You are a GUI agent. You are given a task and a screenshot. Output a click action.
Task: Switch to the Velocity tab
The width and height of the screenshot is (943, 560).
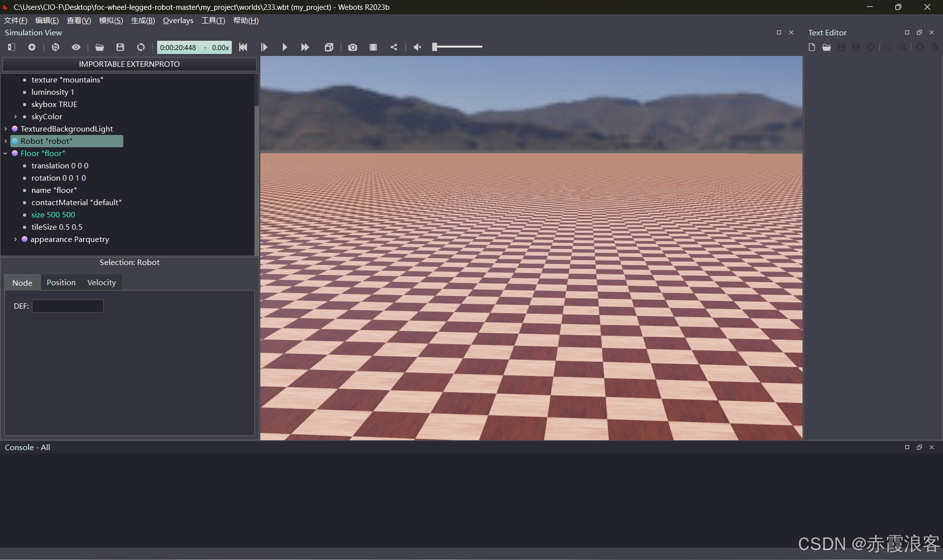click(101, 283)
